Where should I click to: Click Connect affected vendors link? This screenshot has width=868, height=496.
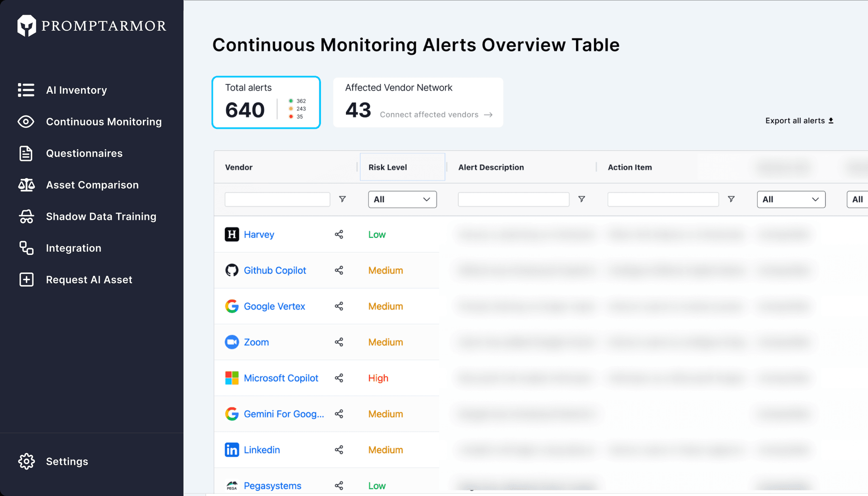pos(436,115)
